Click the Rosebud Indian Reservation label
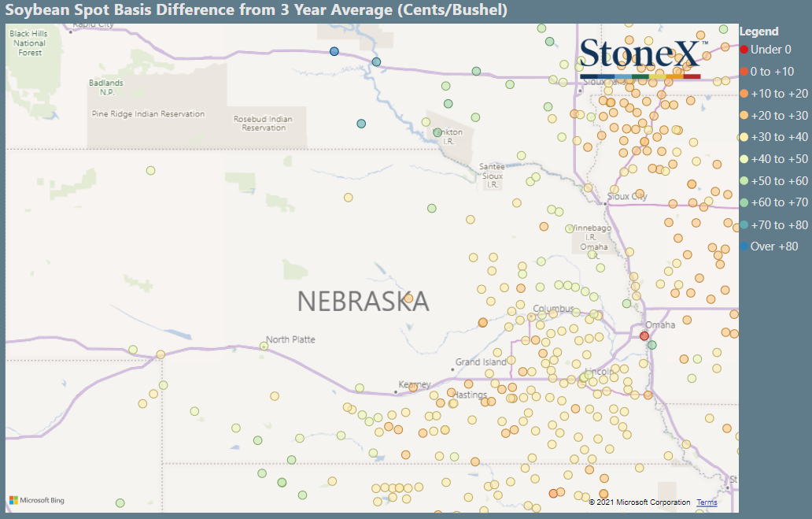 click(263, 124)
